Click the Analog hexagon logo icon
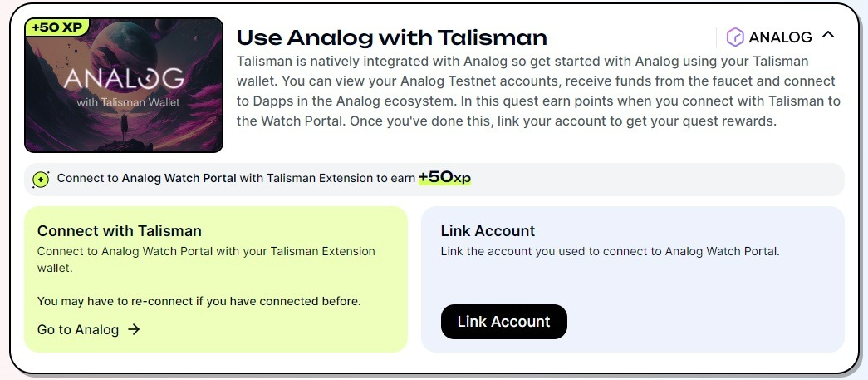 click(x=735, y=37)
